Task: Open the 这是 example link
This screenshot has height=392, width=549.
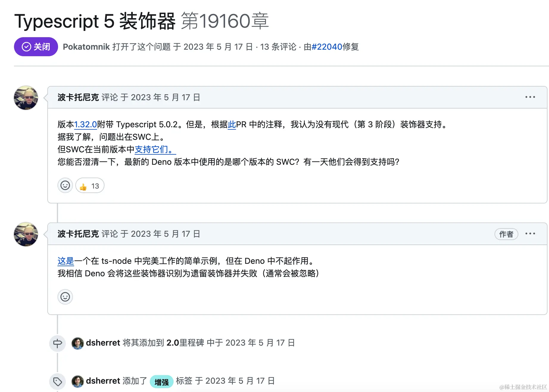Action: (66, 261)
